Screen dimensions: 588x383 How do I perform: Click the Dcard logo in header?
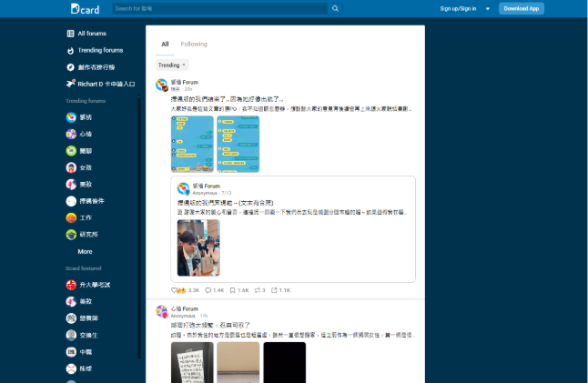(x=85, y=8)
